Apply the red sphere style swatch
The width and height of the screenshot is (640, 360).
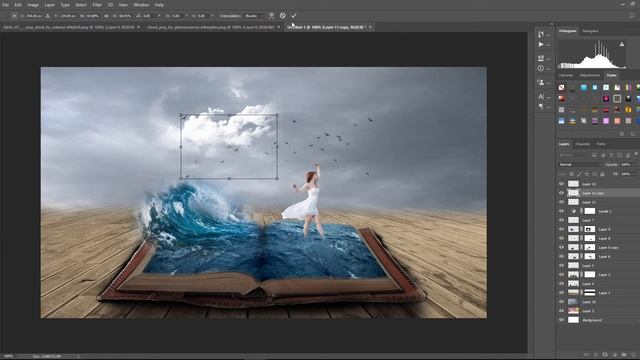(562, 98)
